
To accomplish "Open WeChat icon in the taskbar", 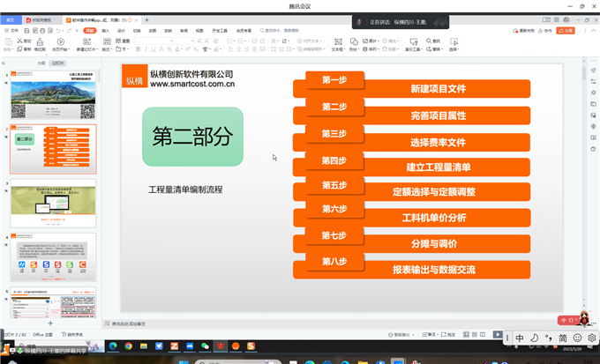I will pyautogui.click(x=205, y=346).
